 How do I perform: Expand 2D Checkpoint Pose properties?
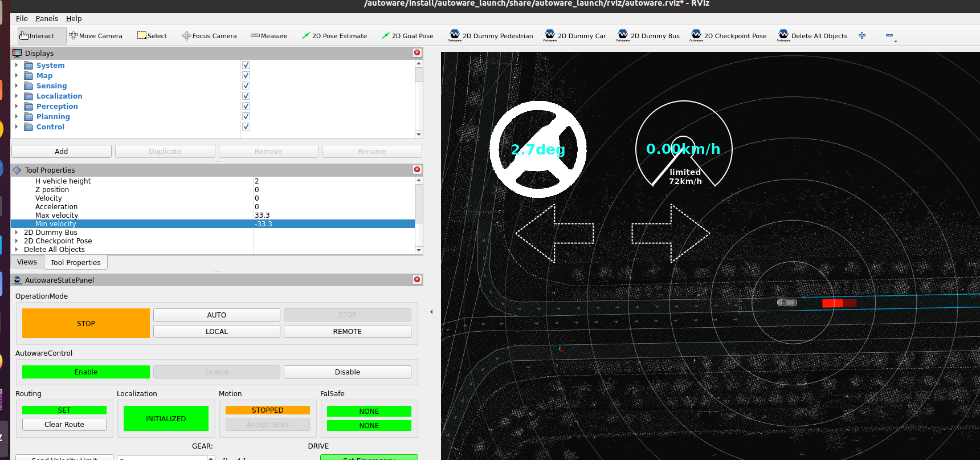(x=17, y=241)
